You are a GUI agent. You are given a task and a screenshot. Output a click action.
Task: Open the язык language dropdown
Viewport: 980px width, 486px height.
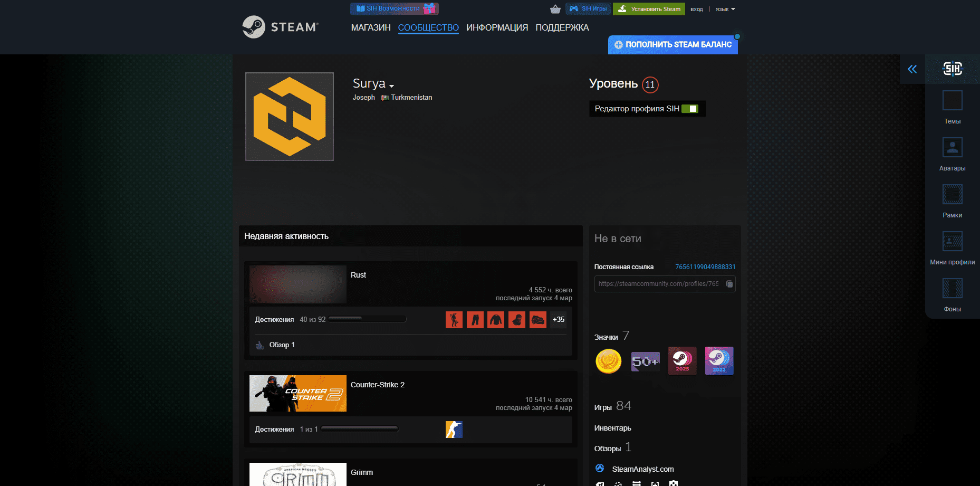[x=725, y=8]
